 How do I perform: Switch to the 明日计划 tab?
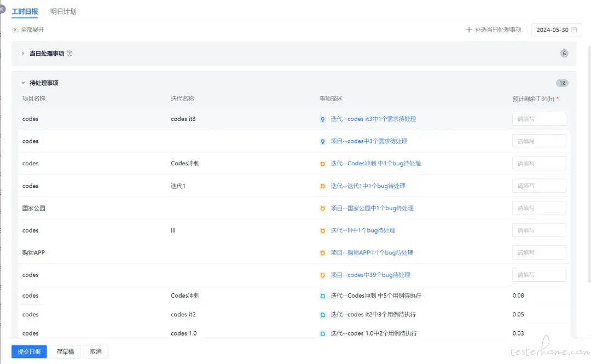point(63,11)
